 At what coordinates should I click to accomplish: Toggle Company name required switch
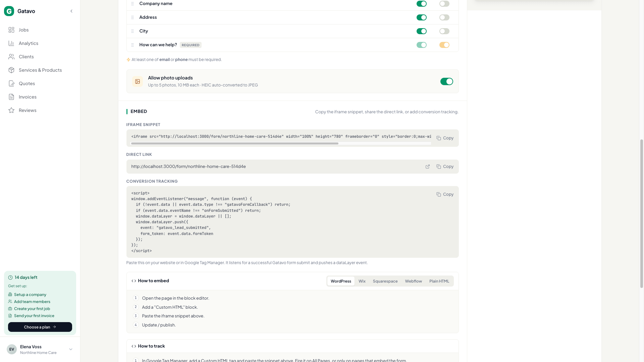pyautogui.click(x=444, y=4)
